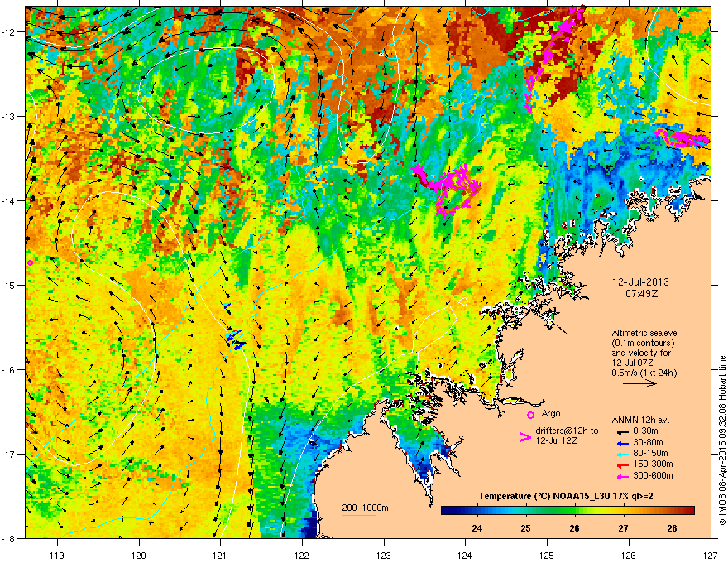Click the longitude axis label 127

[x=711, y=555]
